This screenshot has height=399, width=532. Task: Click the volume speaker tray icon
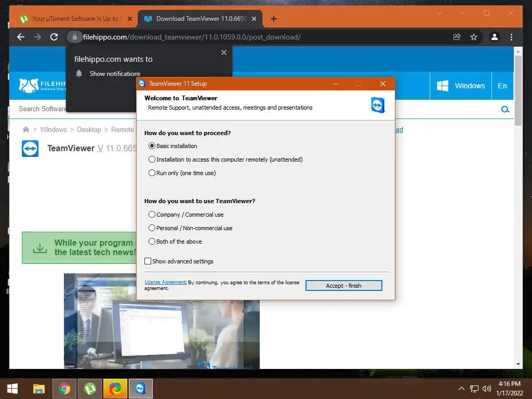pyautogui.click(x=487, y=389)
